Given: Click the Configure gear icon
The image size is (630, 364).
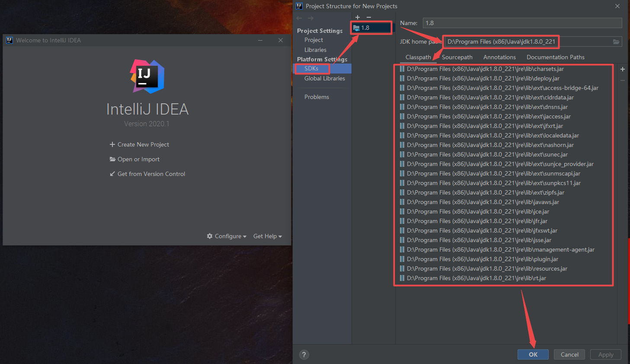Looking at the screenshot, I should tap(210, 236).
